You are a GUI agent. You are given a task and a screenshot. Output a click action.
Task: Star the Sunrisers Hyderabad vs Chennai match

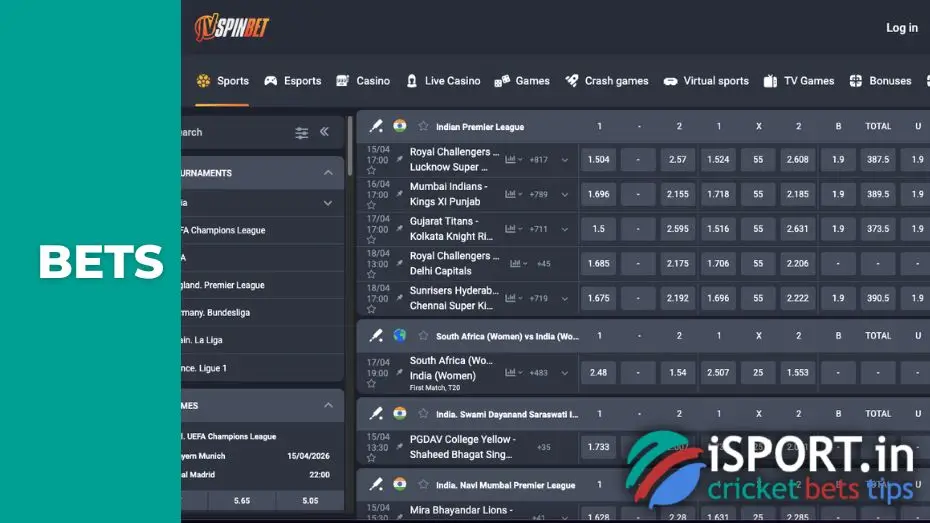[x=371, y=309]
